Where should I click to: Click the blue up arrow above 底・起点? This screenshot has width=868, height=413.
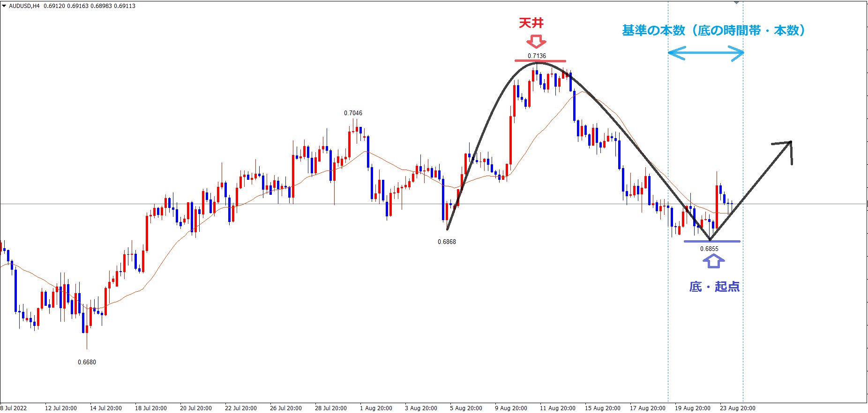[x=713, y=261]
